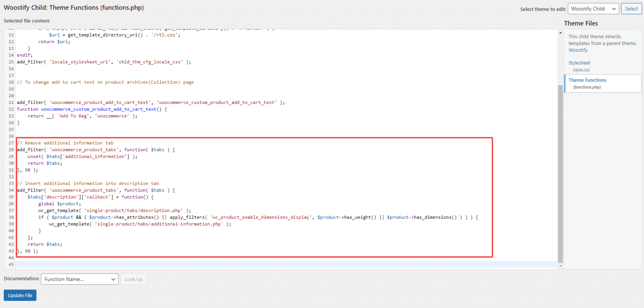Open the Select theme to edit dropdown
644x308 pixels.
593,9
